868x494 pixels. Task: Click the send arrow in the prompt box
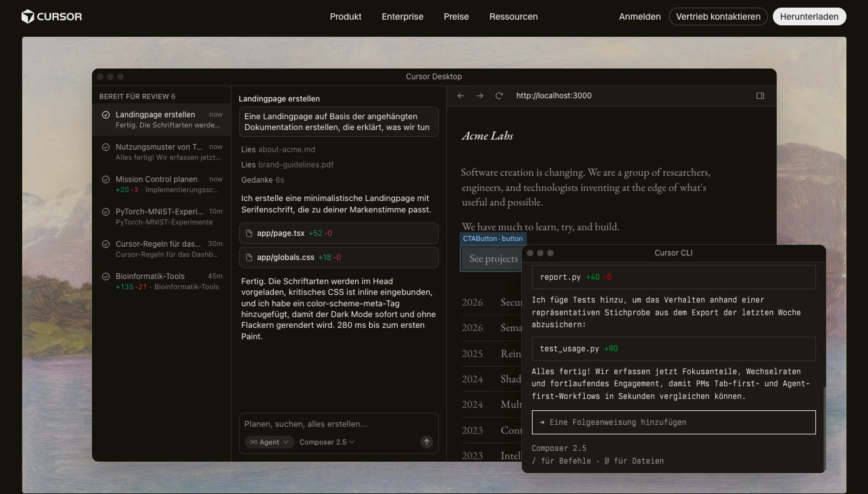click(x=426, y=442)
